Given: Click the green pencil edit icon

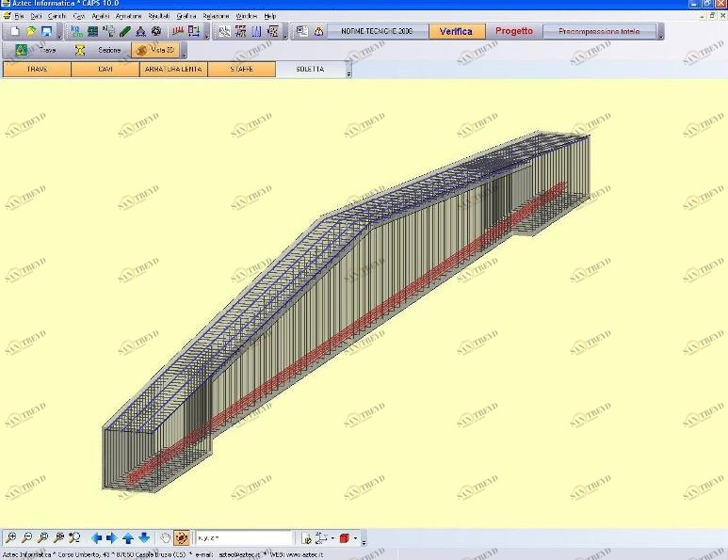Looking at the screenshot, I should click(x=125, y=31).
